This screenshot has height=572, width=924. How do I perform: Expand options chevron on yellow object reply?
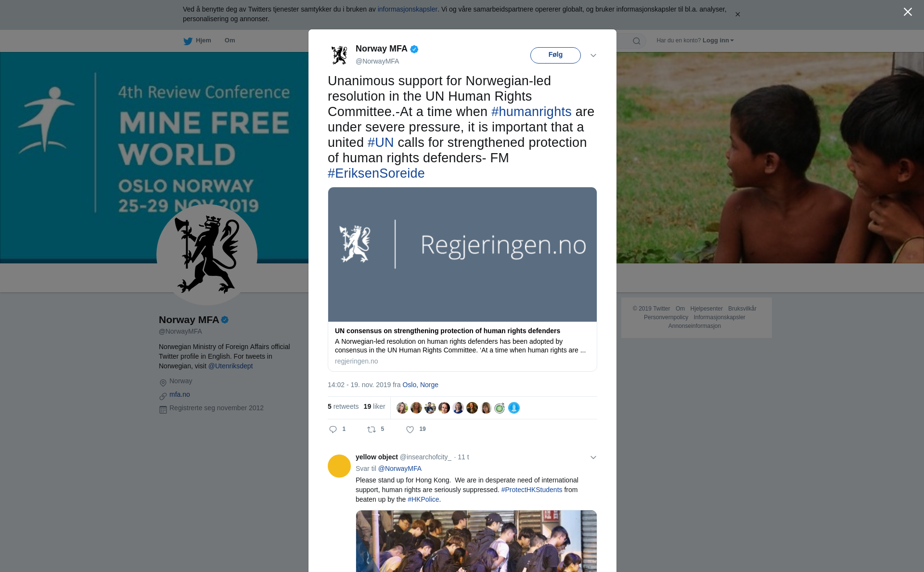click(x=593, y=457)
